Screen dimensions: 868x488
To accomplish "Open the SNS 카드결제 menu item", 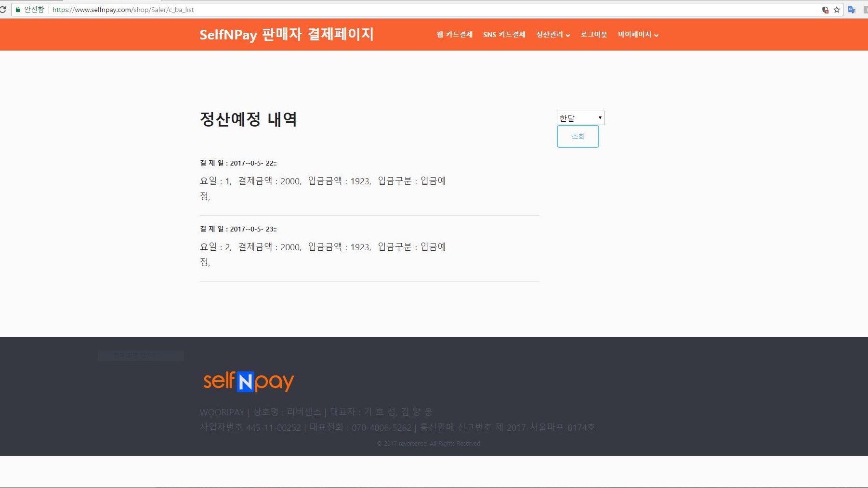I will coord(504,35).
